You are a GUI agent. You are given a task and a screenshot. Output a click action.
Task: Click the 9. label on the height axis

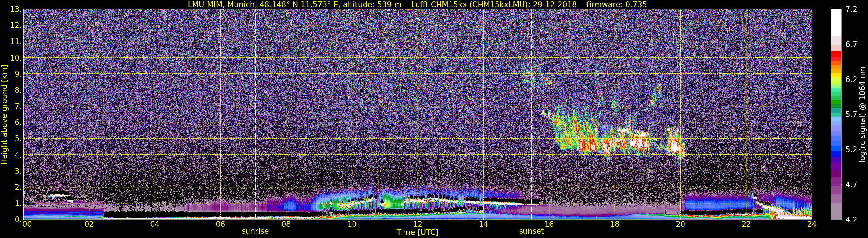(18, 74)
